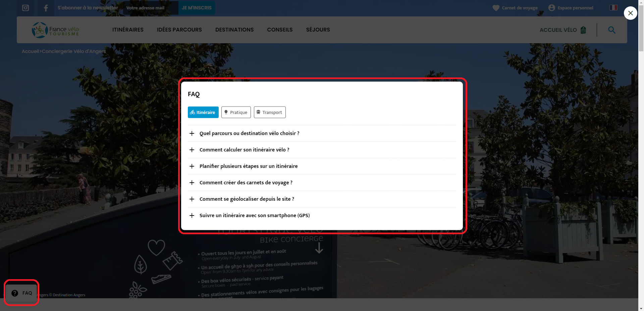
Task: Open the ACCUEIL VÉLO badge icon
Action: (x=584, y=30)
